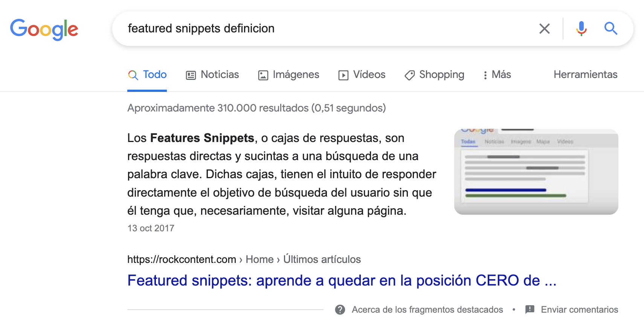Submit search with magnifying glass icon

(x=610, y=29)
